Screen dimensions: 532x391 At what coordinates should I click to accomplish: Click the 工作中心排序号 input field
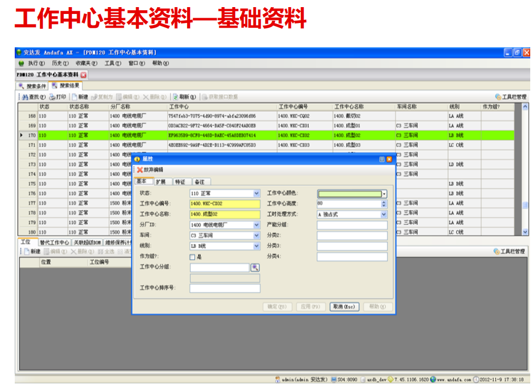[x=225, y=288]
